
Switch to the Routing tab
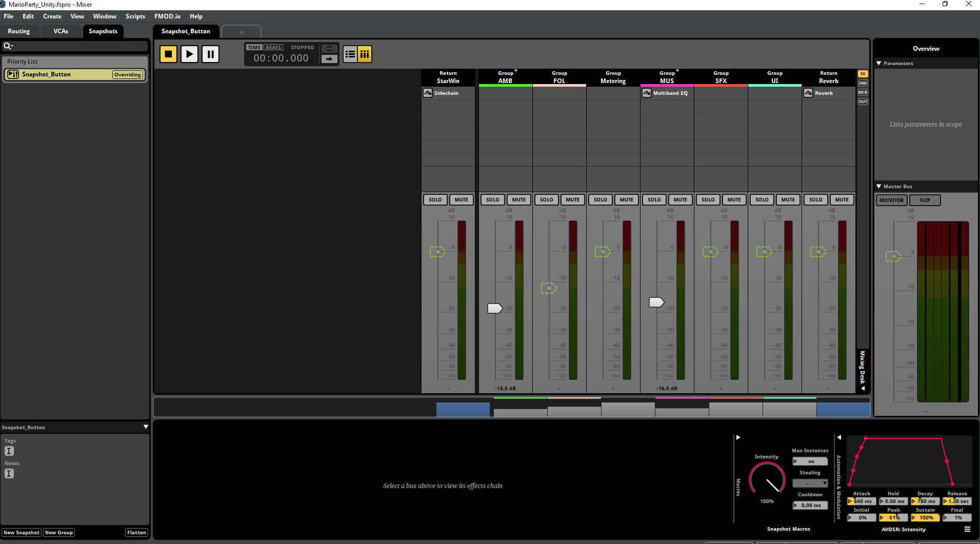pyautogui.click(x=19, y=31)
